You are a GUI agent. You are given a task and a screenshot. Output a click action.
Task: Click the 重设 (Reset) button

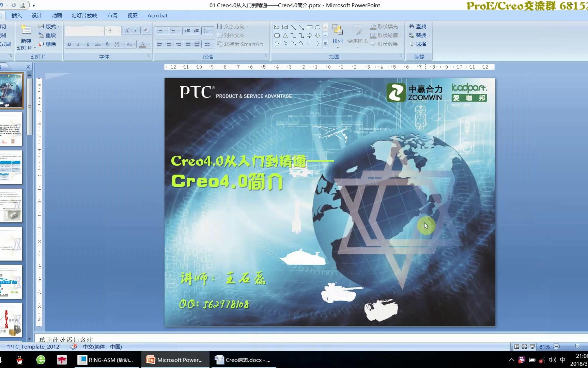pyautogui.click(x=47, y=35)
